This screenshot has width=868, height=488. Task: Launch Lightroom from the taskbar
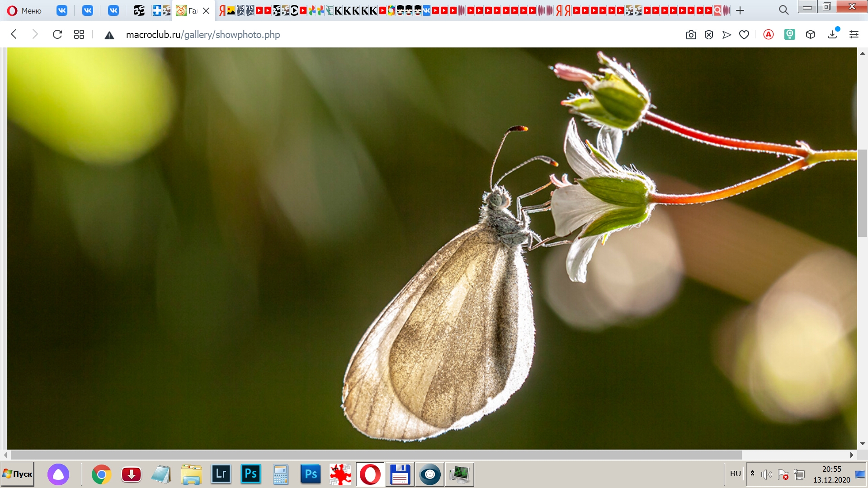click(x=221, y=474)
